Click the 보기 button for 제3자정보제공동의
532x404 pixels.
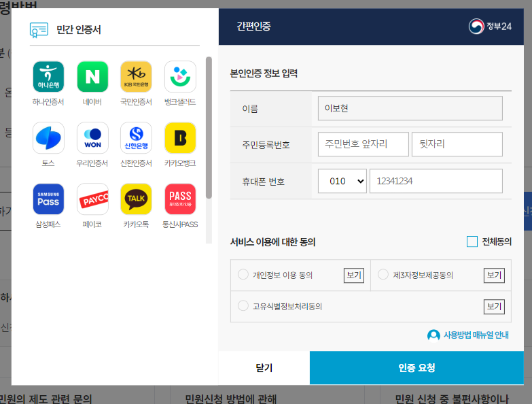coord(494,275)
